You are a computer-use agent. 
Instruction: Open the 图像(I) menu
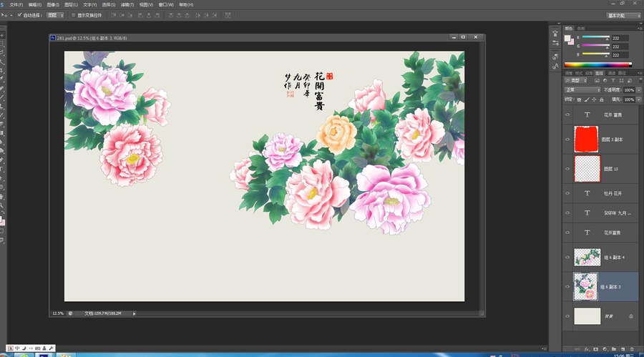[x=52, y=4]
